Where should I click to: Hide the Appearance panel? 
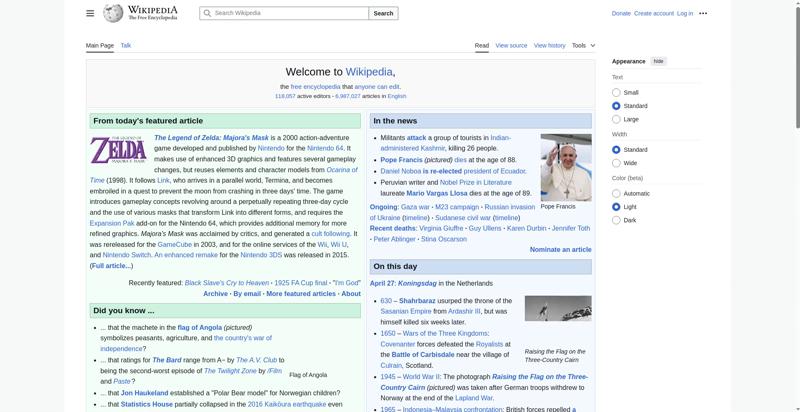click(x=659, y=61)
